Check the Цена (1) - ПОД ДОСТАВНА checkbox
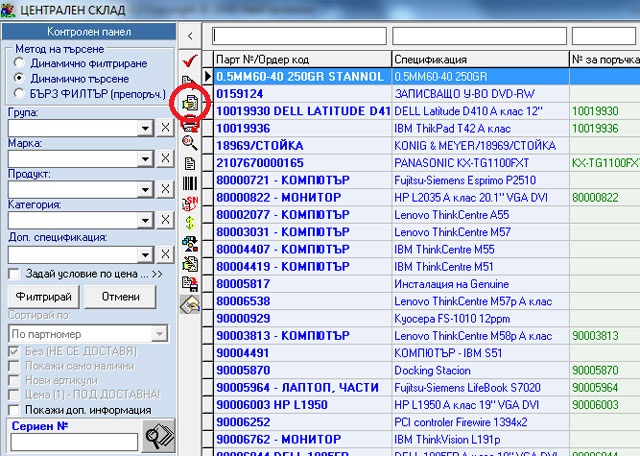This screenshot has width=640, height=456. click(x=14, y=395)
